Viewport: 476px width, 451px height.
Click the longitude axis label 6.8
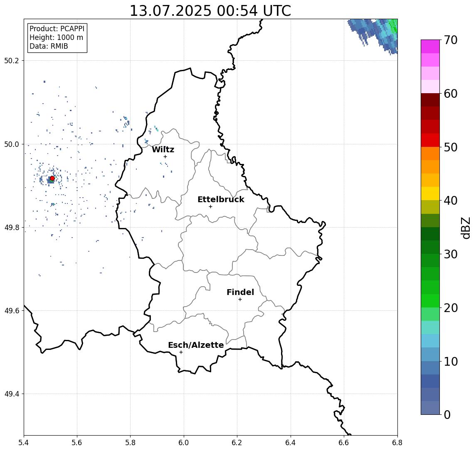(x=397, y=443)
